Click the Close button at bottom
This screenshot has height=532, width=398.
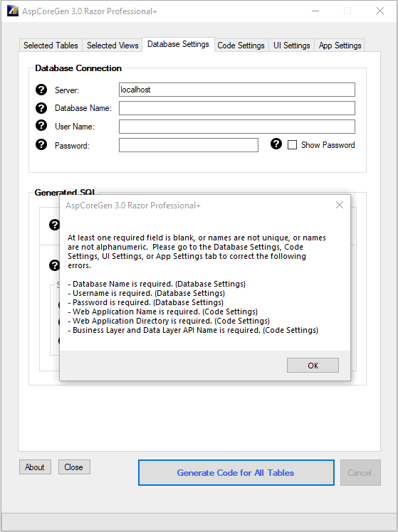(74, 467)
